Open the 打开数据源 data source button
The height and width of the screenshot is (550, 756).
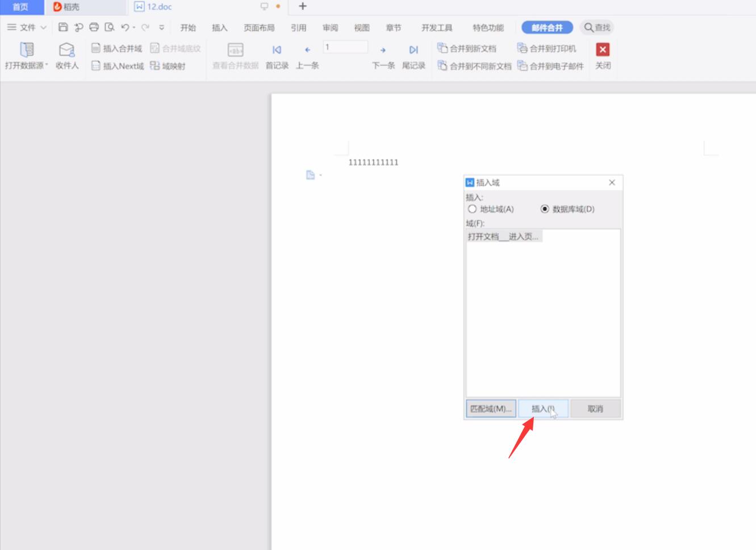click(x=27, y=56)
